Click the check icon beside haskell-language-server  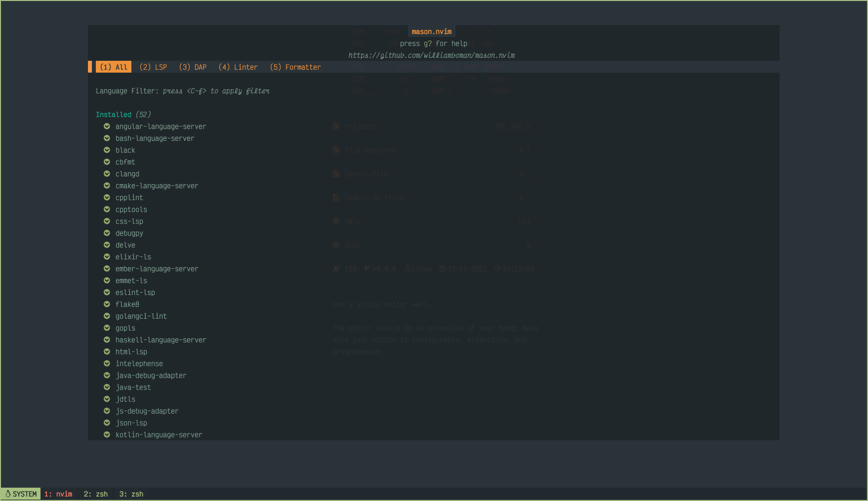point(107,340)
